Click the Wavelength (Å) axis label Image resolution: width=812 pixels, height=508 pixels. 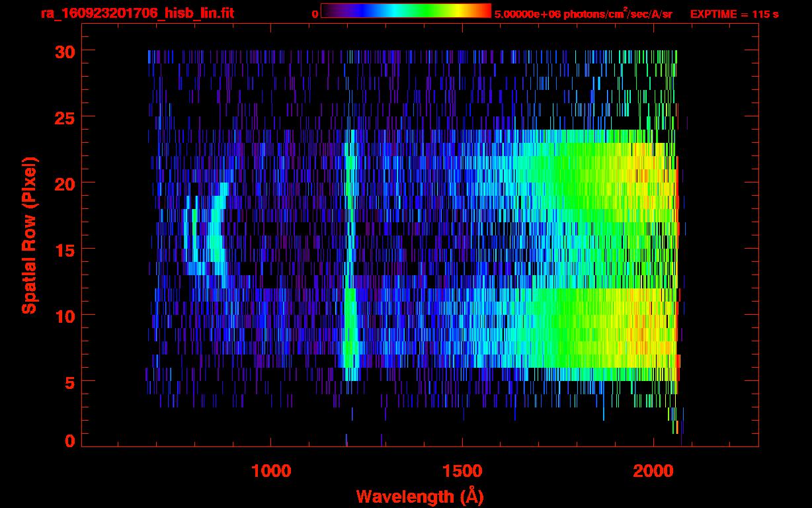pos(419,496)
